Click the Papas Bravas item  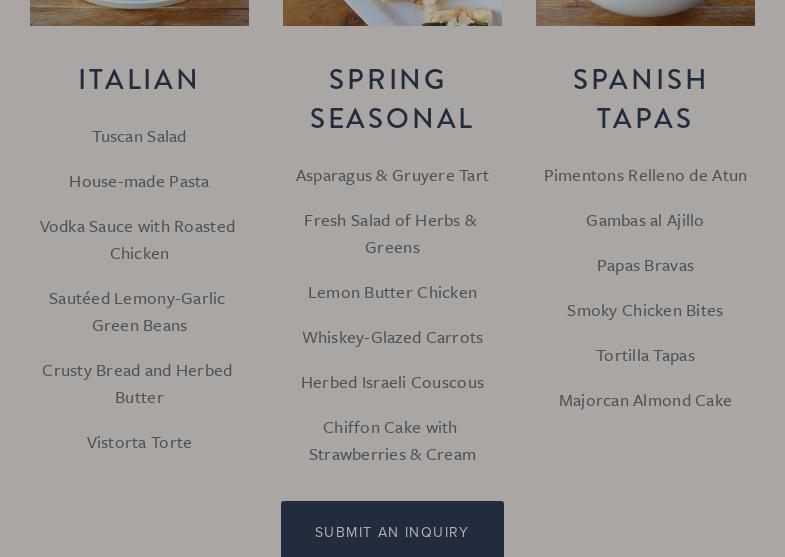pyautogui.click(x=645, y=265)
